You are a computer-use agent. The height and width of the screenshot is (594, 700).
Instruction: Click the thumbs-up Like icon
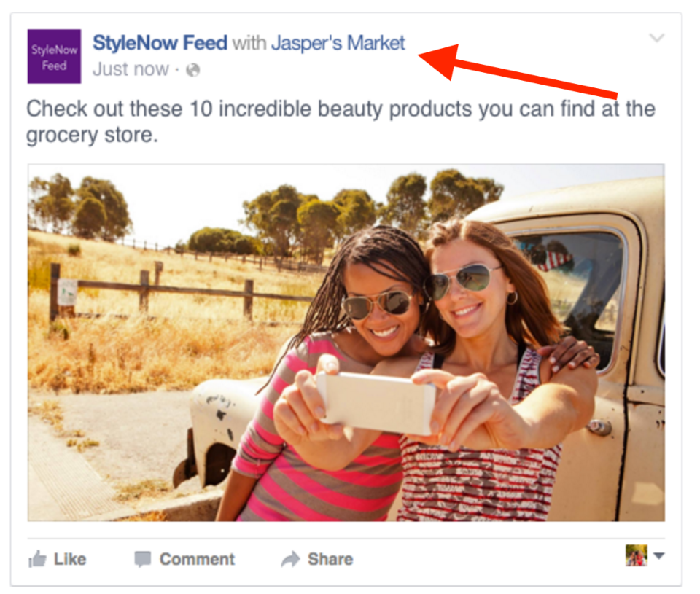pyautogui.click(x=37, y=559)
